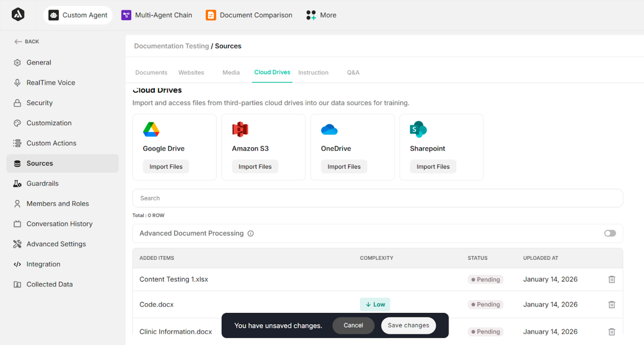Click the Sharepoint logo
This screenshot has height=345, width=644.
418,129
